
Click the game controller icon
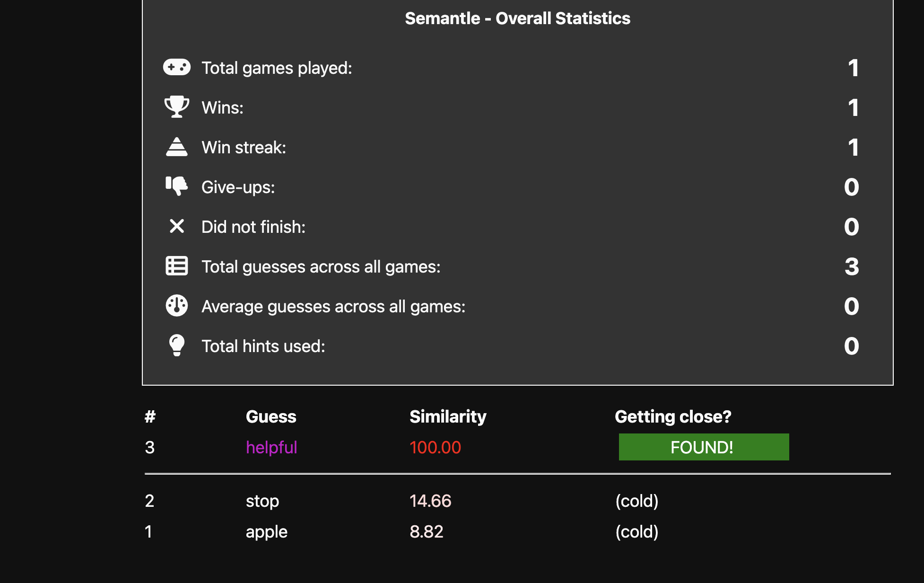point(177,67)
